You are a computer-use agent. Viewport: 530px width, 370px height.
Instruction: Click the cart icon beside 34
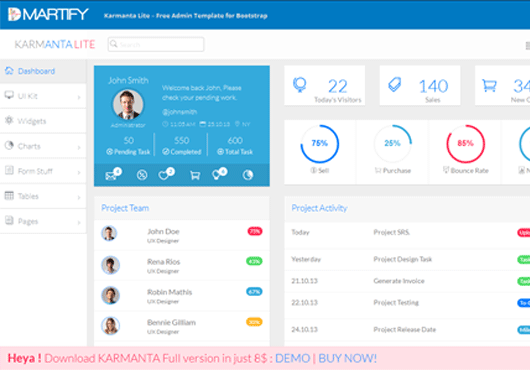489,85
